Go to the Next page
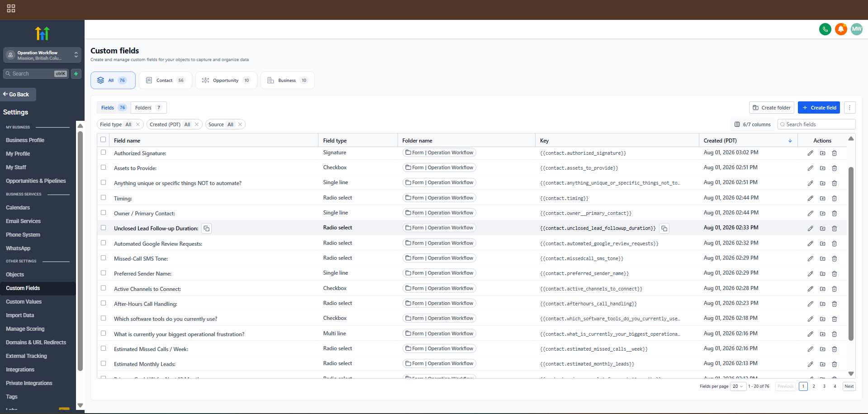Screen dimensions: 868x414 (x=849, y=386)
